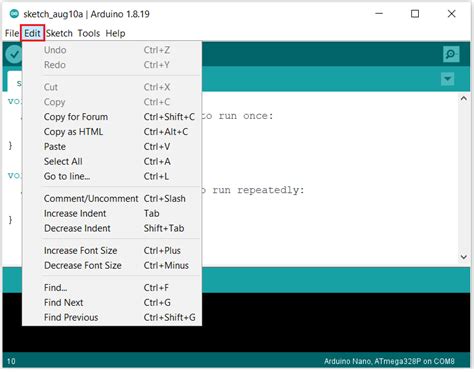
Task: Click the 'run once:' comment text
Action: (246, 116)
